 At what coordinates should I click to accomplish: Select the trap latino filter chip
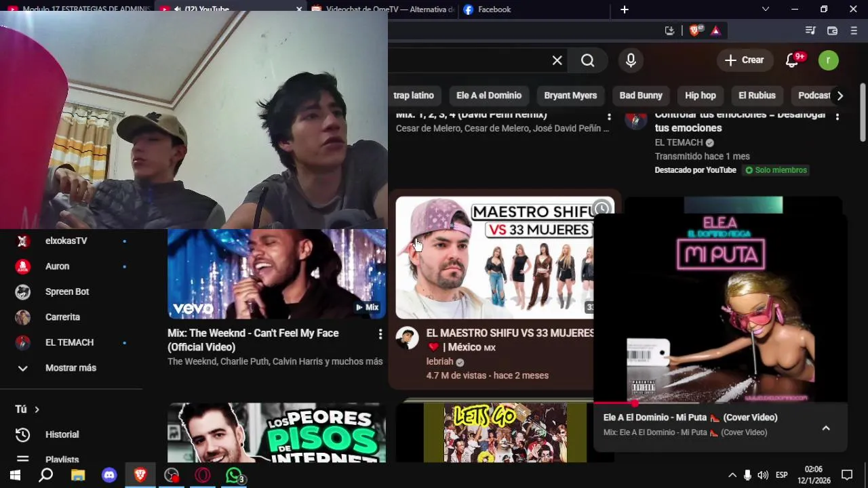414,96
